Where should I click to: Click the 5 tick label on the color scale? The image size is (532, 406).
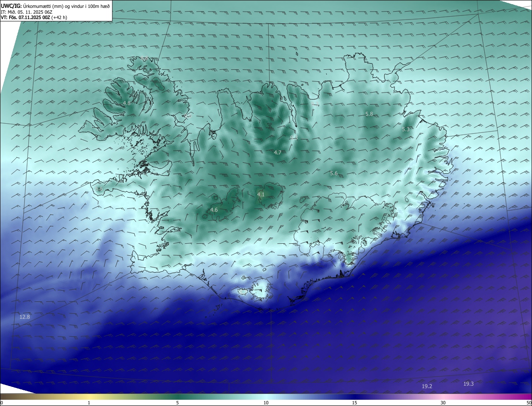177,403
